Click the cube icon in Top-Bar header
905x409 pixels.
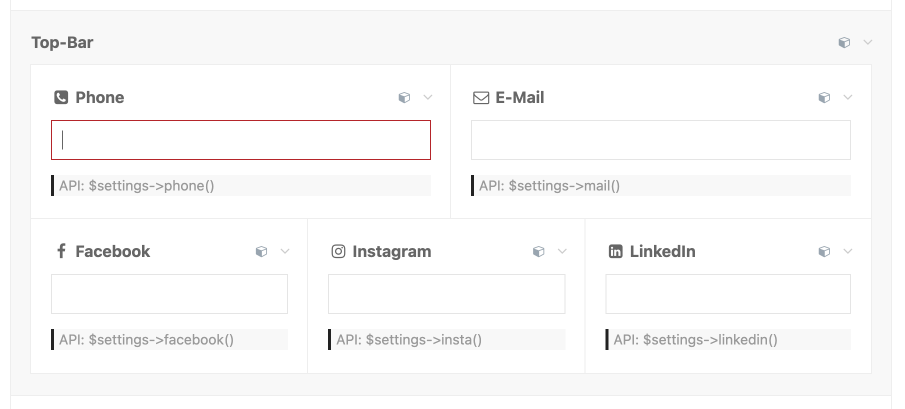844,43
